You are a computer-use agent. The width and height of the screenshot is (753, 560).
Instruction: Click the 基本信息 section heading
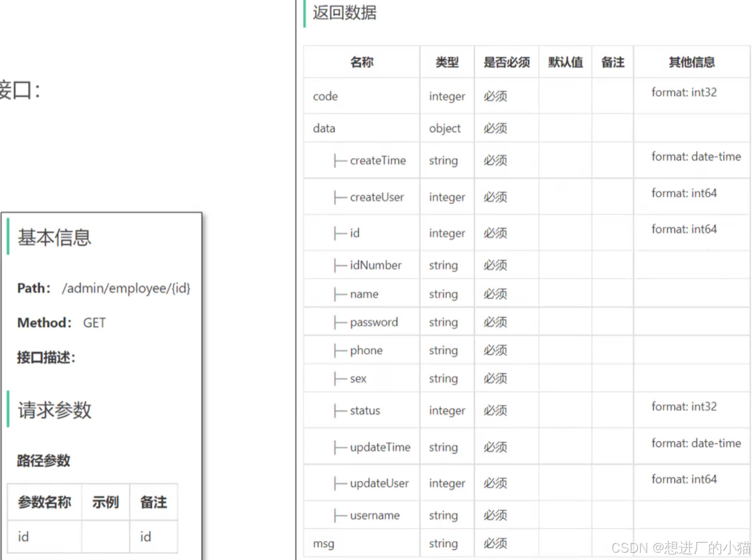[x=54, y=238]
